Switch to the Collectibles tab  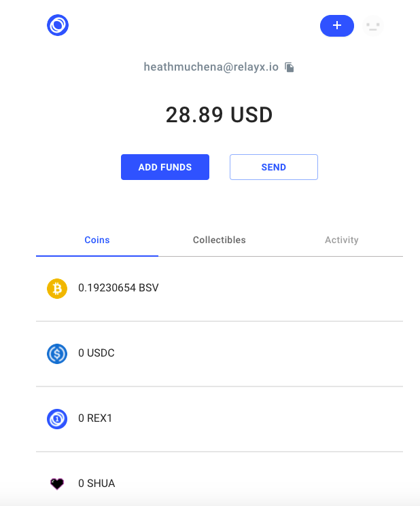pos(220,240)
